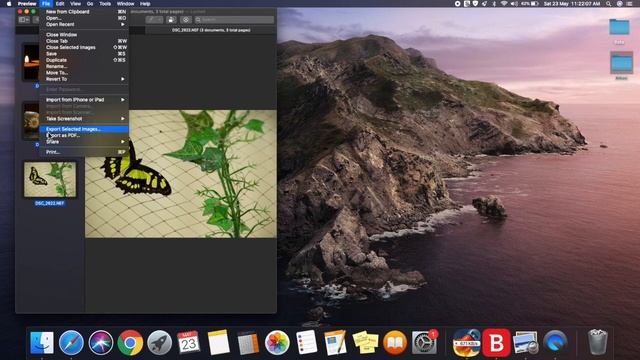Viewport: 640px width, 360px height.
Task: Click the Rotate toolbar icon
Action: 171,20
